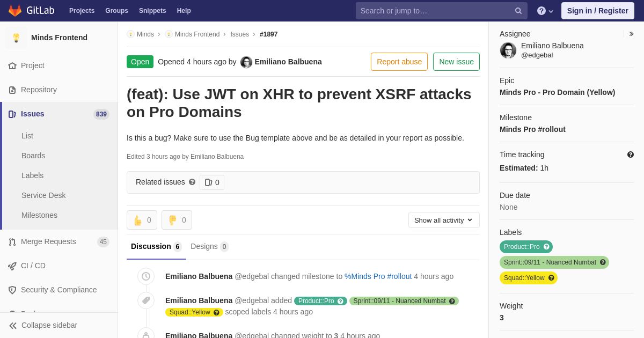Click the Emiliano Balbuena author name link

pyautogui.click(x=288, y=62)
